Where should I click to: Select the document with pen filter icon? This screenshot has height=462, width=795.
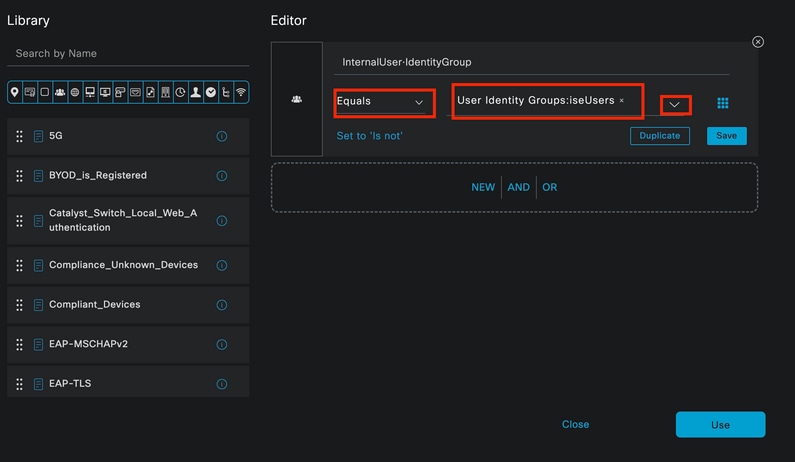(151, 92)
